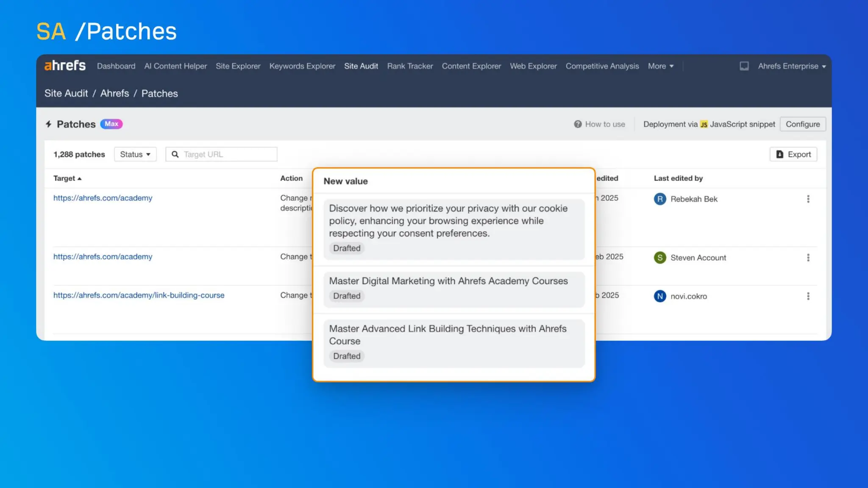This screenshot has width=868, height=488.
Task: Click the name novi.cokro
Action: click(689, 296)
